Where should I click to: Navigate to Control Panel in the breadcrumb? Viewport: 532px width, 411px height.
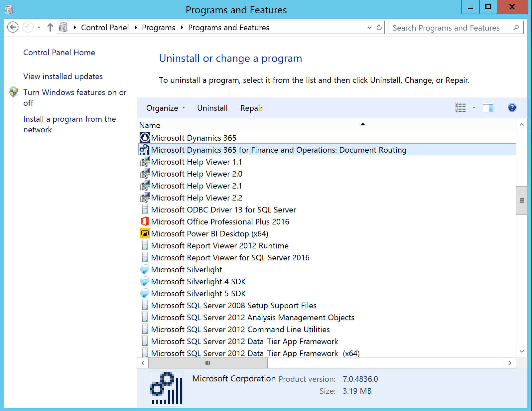pos(105,27)
